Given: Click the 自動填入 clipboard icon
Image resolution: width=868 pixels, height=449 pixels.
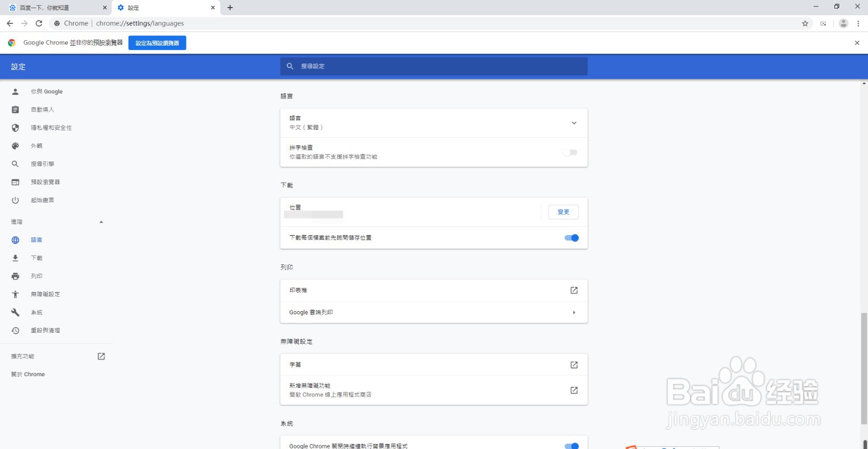Looking at the screenshot, I should [15, 110].
